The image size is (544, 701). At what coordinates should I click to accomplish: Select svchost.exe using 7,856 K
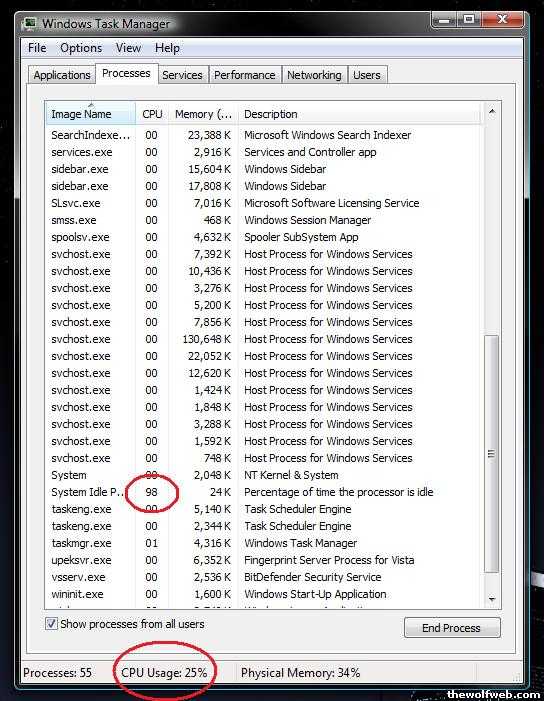(264, 322)
